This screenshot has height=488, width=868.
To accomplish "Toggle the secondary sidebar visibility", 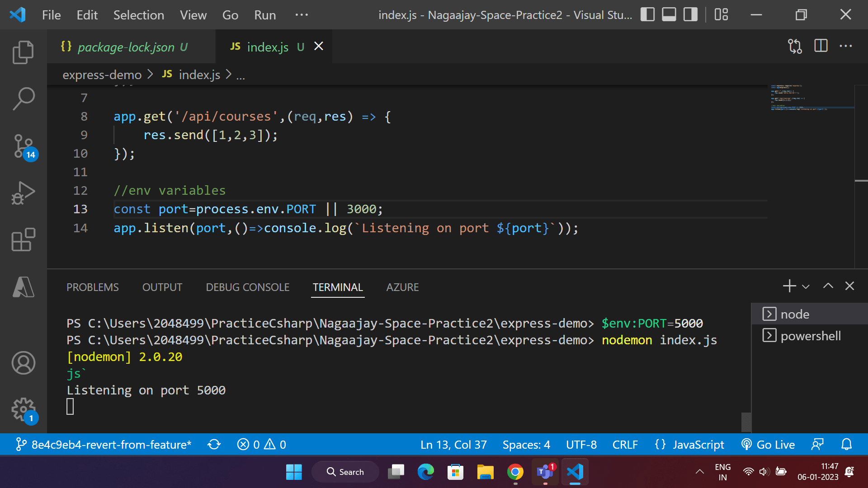I will 689,14.
